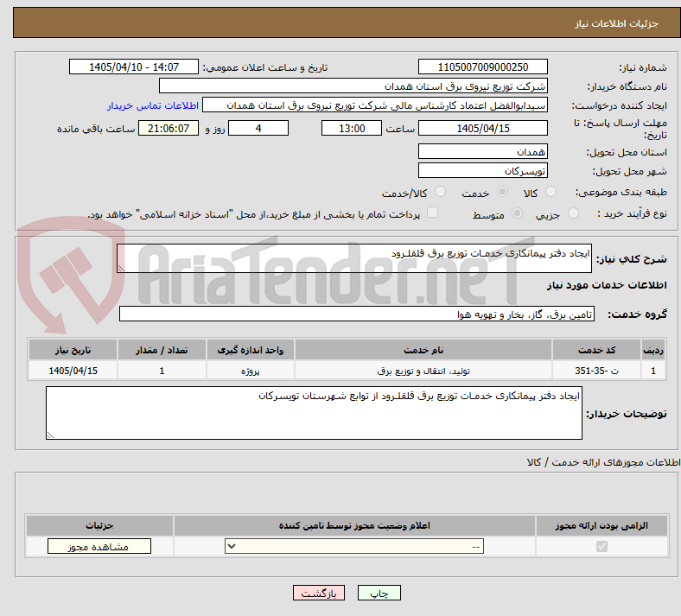The height and width of the screenshot is (616, 681).
Task: Click the نام خدمت column header
Action: tap(423, 350)
